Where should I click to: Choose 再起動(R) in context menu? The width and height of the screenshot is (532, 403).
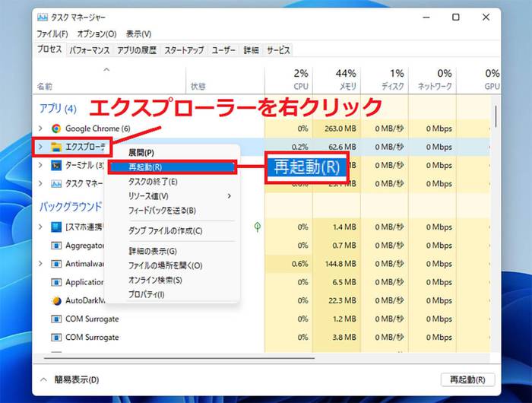point(173,167)
